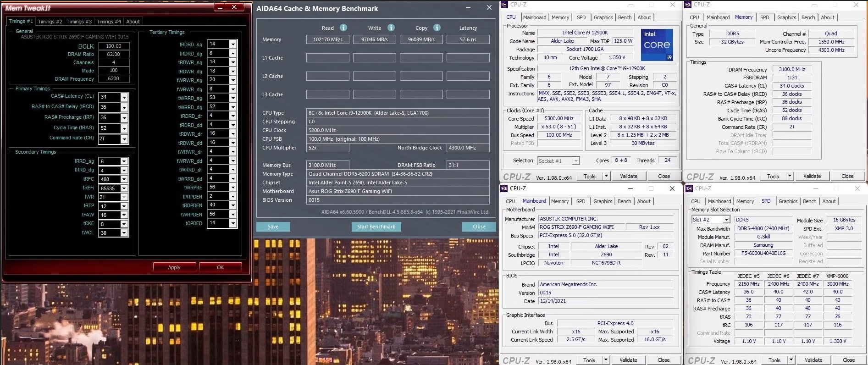Click the Memory Latency result 57.6 ns
The image size is (868, 365).
468,39
